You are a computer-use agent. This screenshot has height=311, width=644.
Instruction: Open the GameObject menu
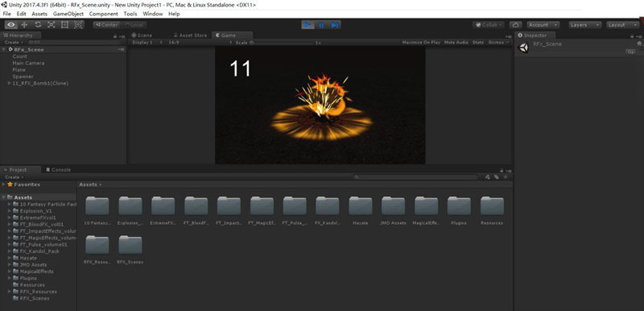point(68,14)
